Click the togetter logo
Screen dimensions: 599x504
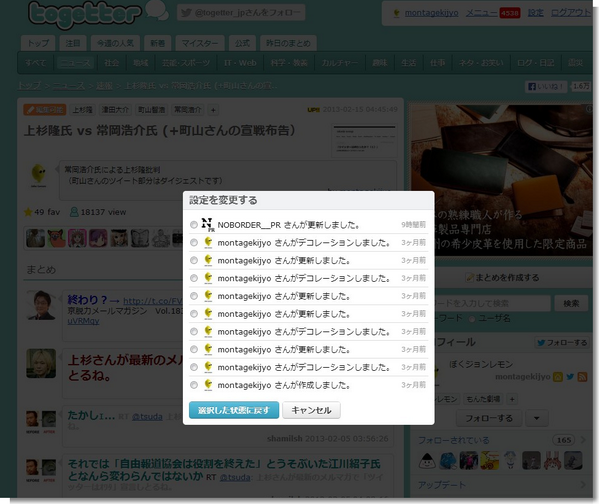(x=85, y=15)
